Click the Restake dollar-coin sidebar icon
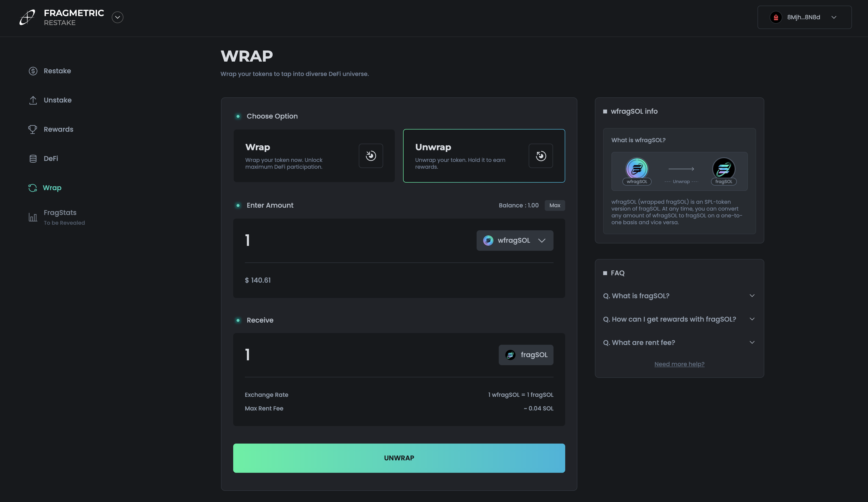The height and width of the screenshot is (502, 868). (33, 71)
